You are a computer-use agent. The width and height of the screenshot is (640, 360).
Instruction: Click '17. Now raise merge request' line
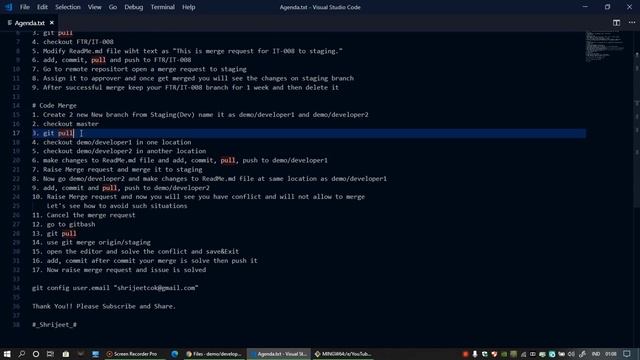tap(119, 270)
